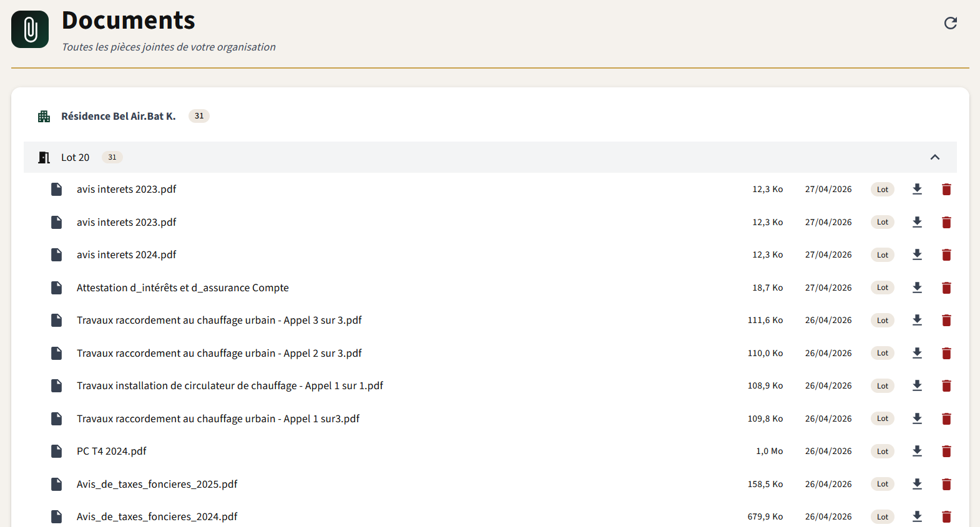Click Lot tag on circulateur de chauffage row
This screenshot has width=980, height=527.
point(882,385)
